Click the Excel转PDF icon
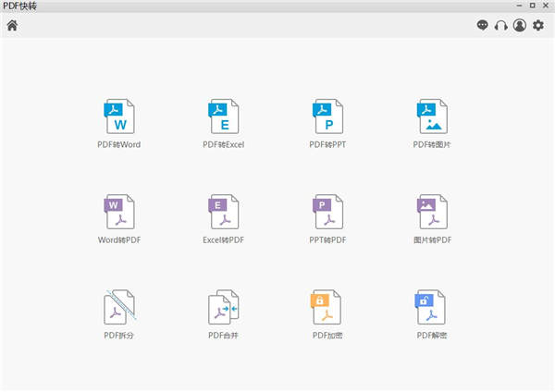The width and height of the screenshot is (555, 392). [x=223, y=212]
